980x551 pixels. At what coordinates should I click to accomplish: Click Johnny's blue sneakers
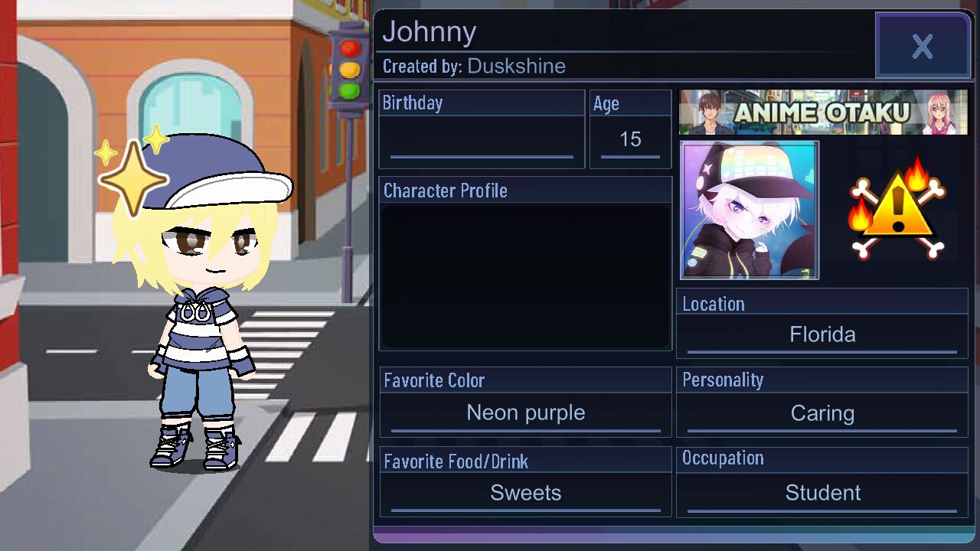(x=195, y=447)
